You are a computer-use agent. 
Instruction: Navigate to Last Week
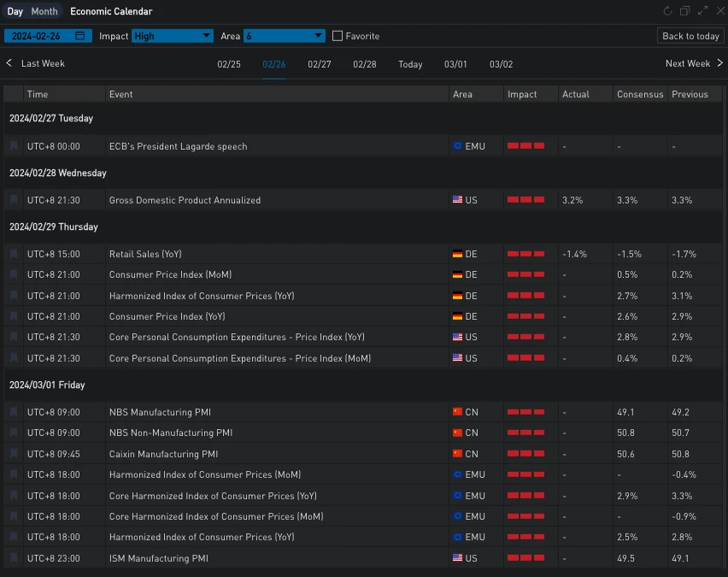tap(36, 63)
